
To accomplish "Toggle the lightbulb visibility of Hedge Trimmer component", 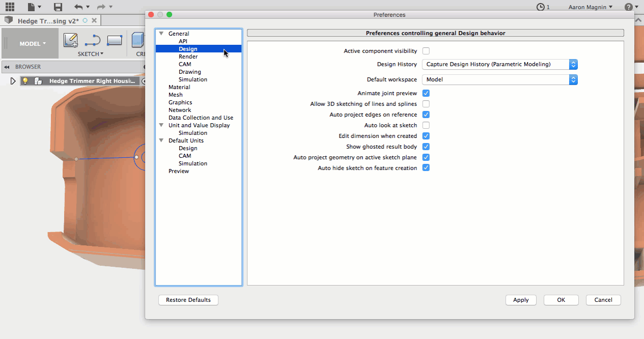I will click(25, 81).
